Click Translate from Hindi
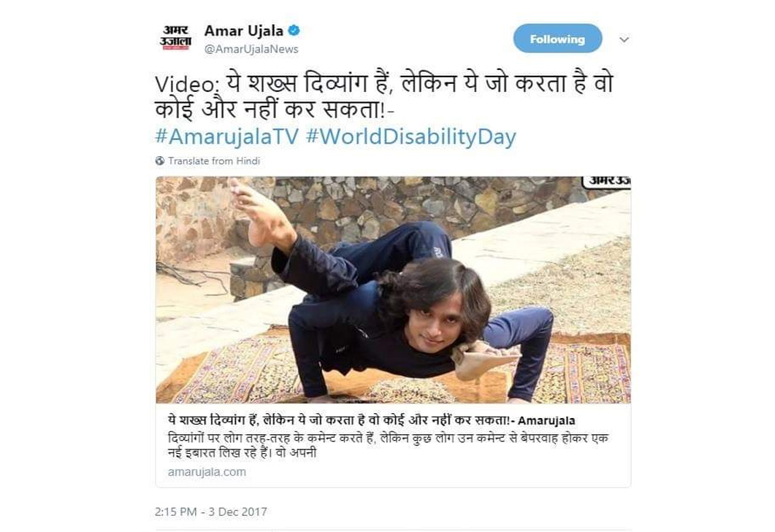This screenshot has height=532, width=775. pyautogui.click(x=214, y=161)
